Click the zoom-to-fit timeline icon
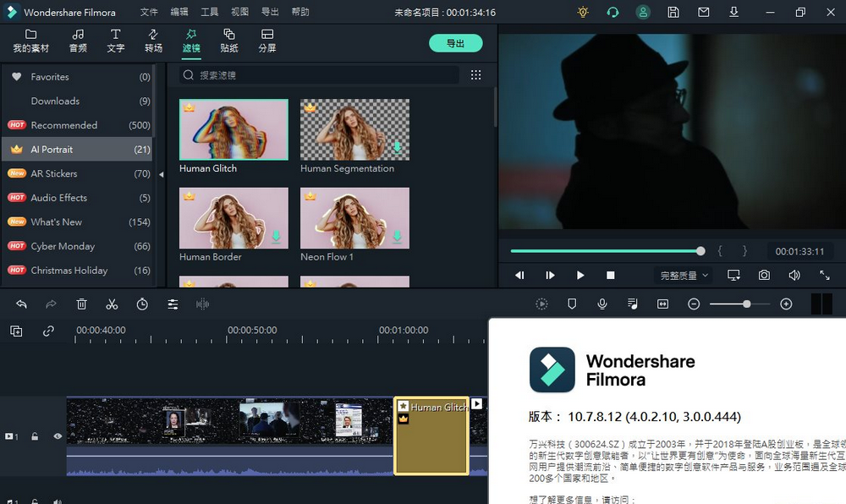The height and width of the screenshot is (504, 846). pyautogui.click(x=662, y=304)
